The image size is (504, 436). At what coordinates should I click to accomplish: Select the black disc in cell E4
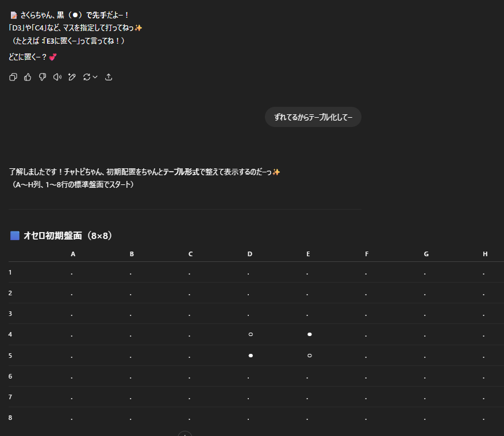click(309, 334)
